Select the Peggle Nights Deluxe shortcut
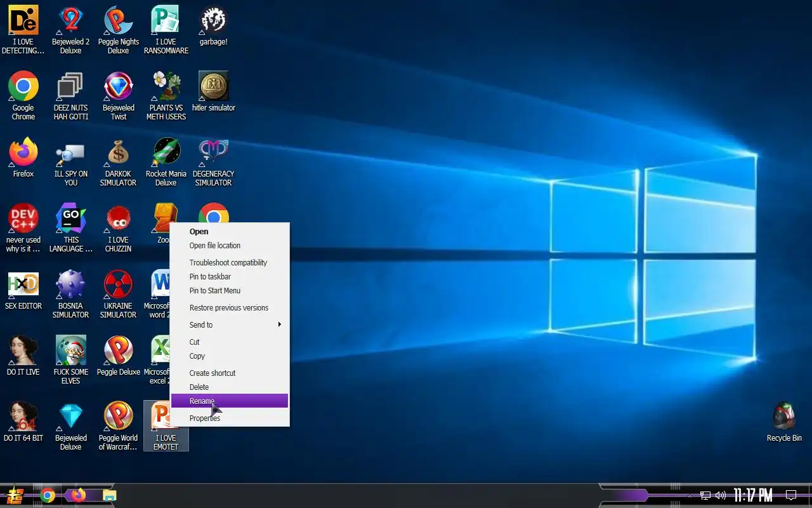The height and width of the screenshot is (508, 812). [x=118, y=29]
